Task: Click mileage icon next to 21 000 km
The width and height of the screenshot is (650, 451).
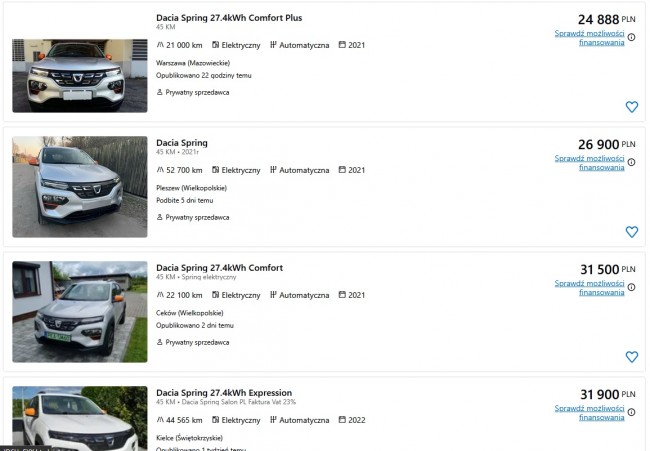Action: pyautogui.click(x=160, y=45)
